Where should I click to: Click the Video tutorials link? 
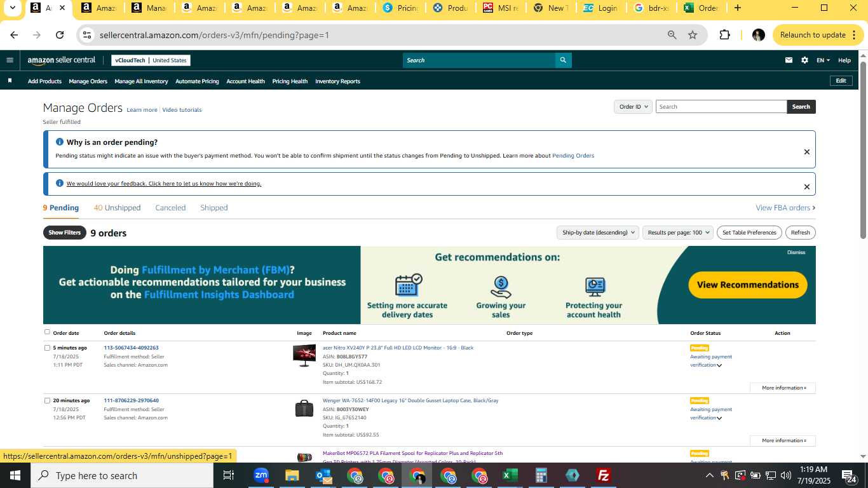182,110
